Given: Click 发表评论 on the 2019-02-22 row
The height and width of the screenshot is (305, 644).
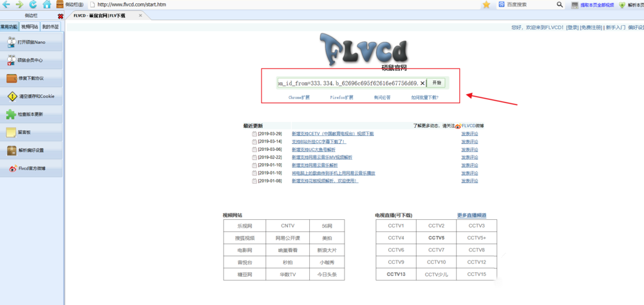Looking at the screenshot, I should [x=469, y=157].
